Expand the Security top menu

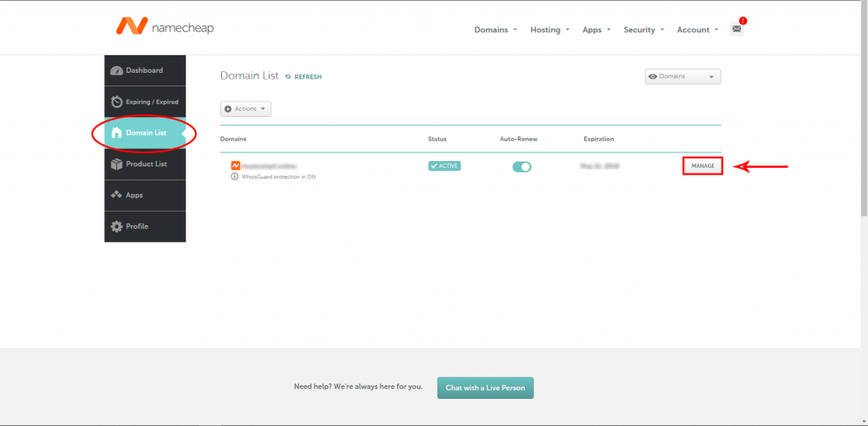point(643,30)
